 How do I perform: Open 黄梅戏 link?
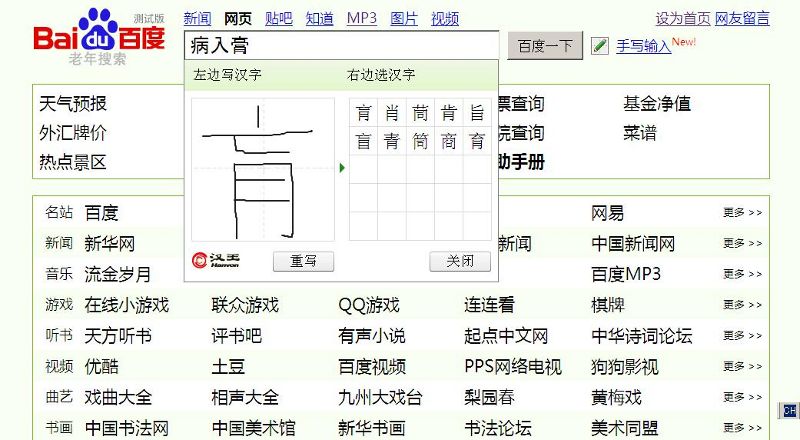pyautogui.click(x=616, y=397)
